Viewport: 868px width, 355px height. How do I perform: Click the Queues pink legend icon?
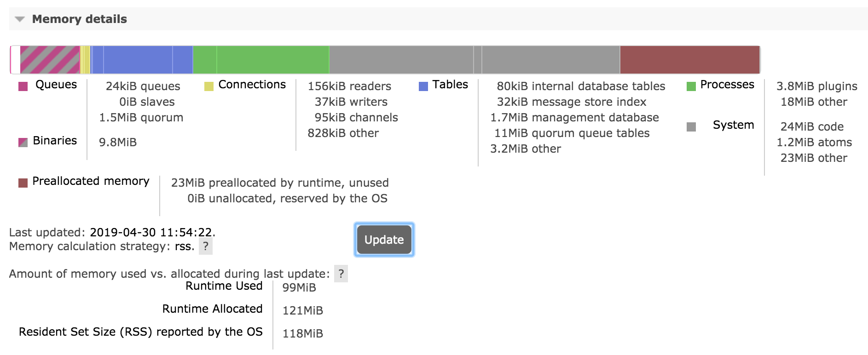click(x=22, y=85)
